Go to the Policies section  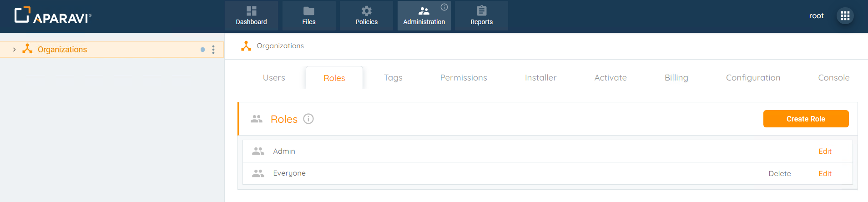click(x=366, y=16)
